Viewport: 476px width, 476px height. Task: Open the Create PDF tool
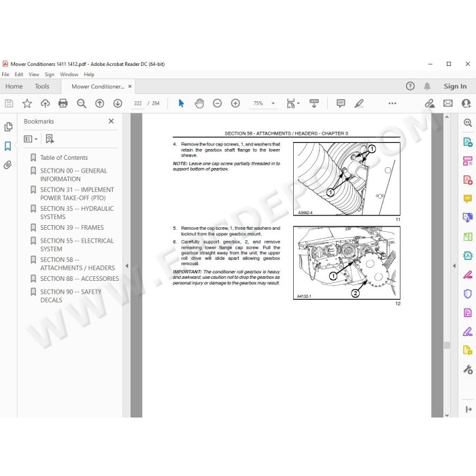(x=468, y=180)
